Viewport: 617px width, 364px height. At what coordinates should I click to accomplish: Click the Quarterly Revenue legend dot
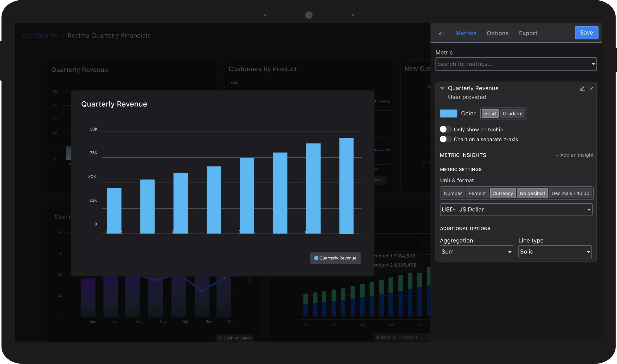click(x=316, y=258)
